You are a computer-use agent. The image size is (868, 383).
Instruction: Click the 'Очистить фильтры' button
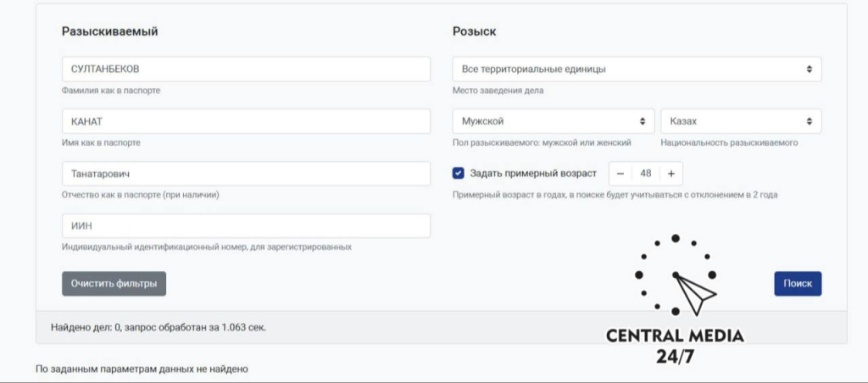[x=114, y=283]
